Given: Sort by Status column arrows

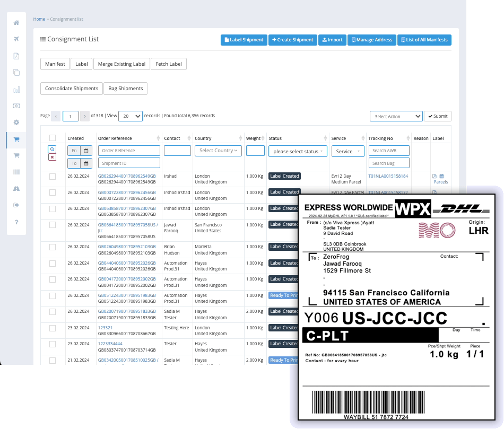Looking at the screenshot, I should (x=325, y=138).
